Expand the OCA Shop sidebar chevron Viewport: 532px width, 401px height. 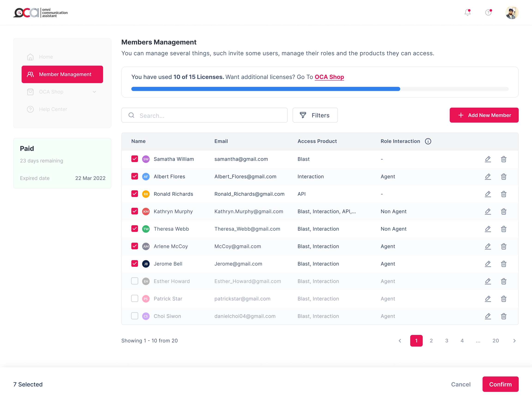pos(94,92)
